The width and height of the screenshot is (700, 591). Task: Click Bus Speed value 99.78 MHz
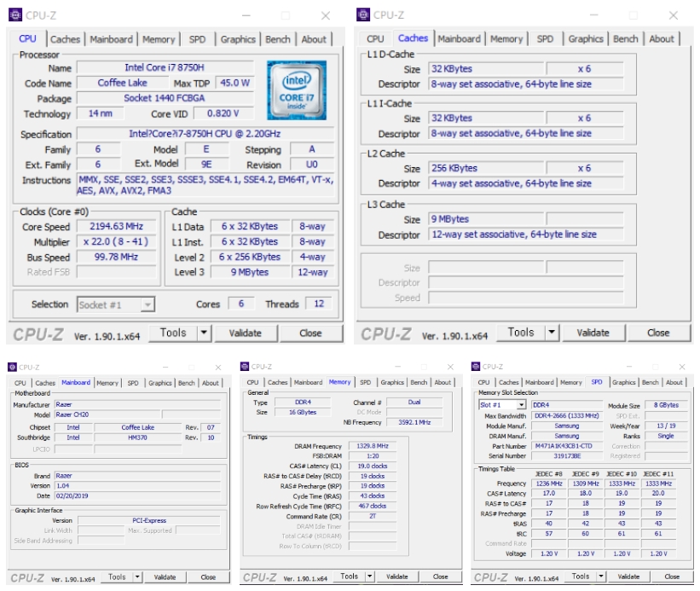point(117,257)
